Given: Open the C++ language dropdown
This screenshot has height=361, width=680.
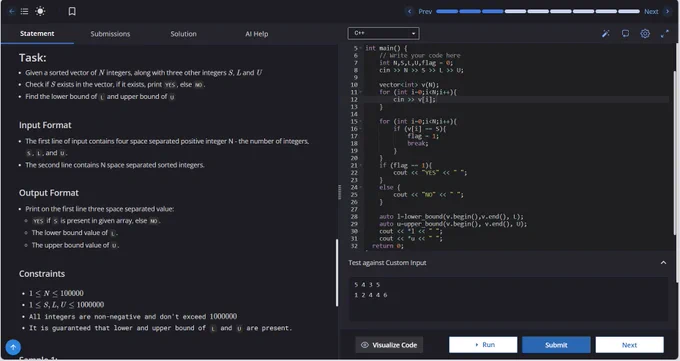Looking at the screenshot, I should 383,33.
